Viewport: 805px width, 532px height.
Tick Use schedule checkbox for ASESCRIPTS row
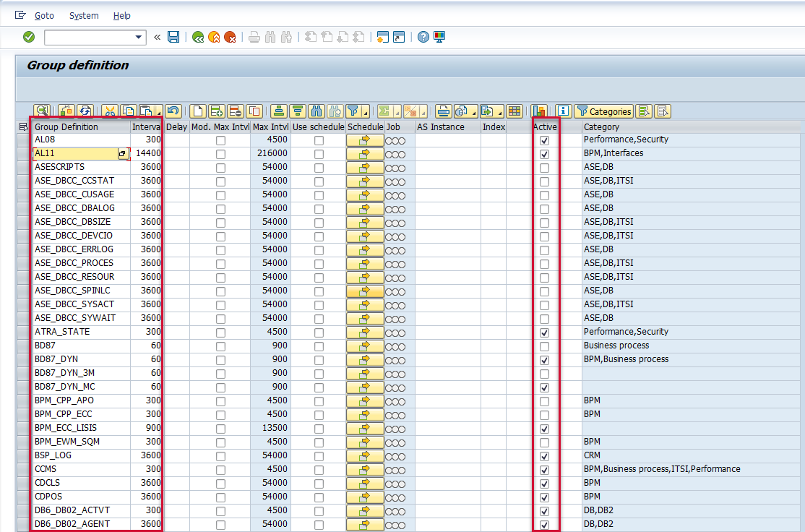[x=319, y=168]
